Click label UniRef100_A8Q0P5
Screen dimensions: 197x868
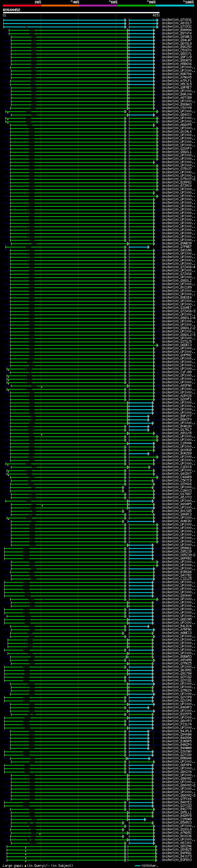(177, 125)
